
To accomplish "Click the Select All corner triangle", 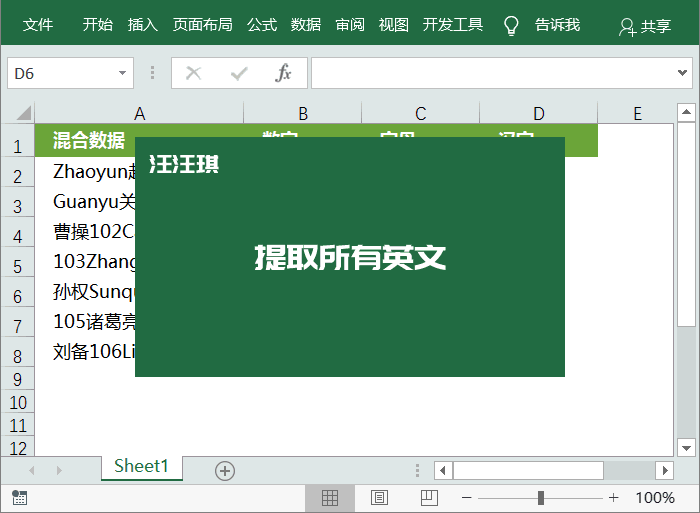I will (24, 113).
